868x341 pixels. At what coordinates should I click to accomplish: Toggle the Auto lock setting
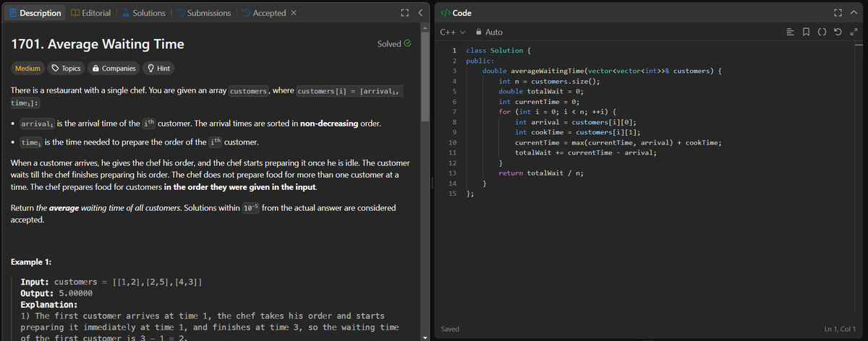pos(488,33)
